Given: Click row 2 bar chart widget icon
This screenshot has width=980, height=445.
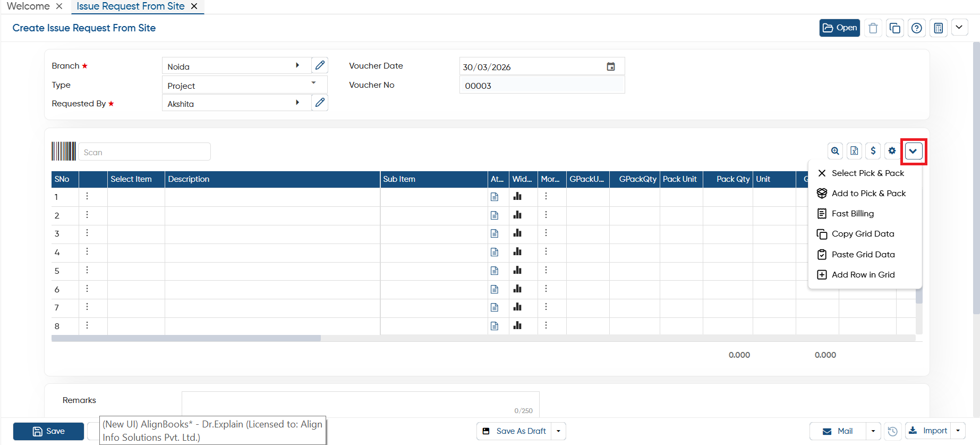Looking at the screenshot, I should click(517, 215).
